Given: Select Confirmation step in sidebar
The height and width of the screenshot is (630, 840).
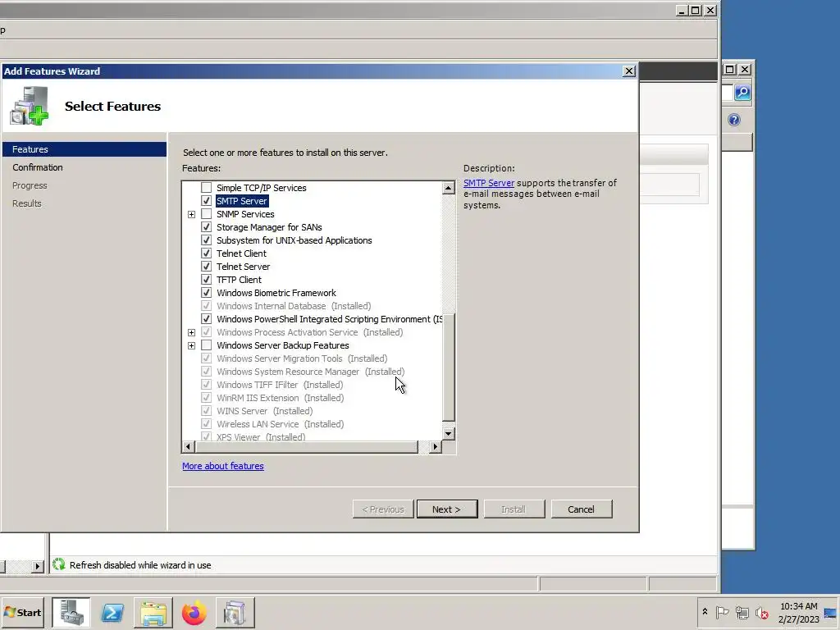Looking at the screenshot, I should pyautogui.click(x=38, y=167).
